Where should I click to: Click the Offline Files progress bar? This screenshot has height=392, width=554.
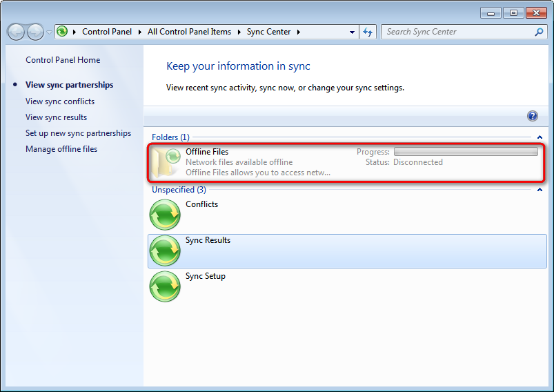(x=466, y=152)
